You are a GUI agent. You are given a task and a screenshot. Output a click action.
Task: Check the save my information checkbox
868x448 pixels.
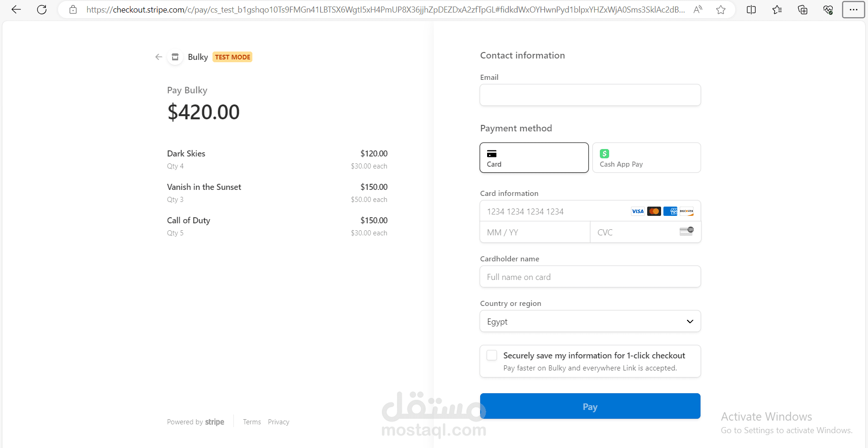click(x=492, y=356)
